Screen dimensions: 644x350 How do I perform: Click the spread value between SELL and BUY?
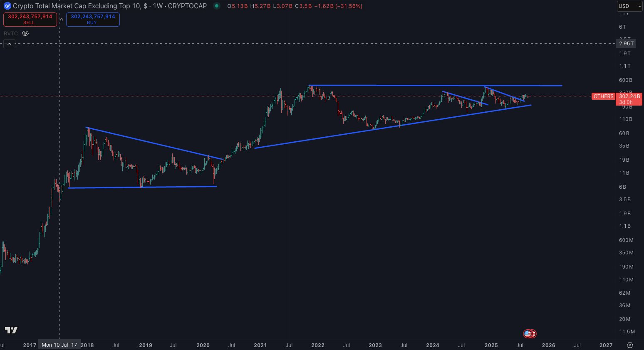pos(62,20)
